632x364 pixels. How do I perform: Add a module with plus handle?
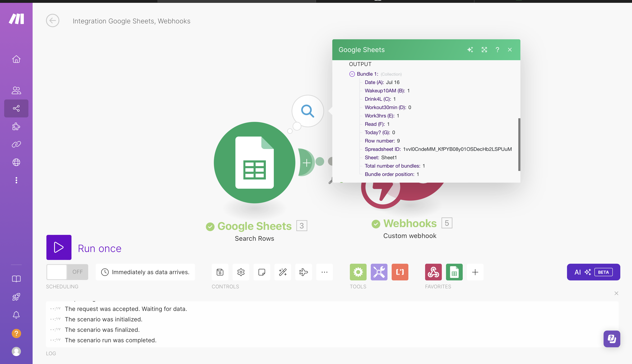[x=307, y=163]
